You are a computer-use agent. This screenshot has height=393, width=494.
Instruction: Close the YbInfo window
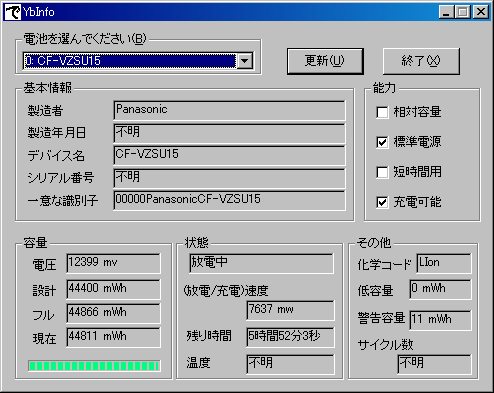pyautogui.click(x=481, y=12)
